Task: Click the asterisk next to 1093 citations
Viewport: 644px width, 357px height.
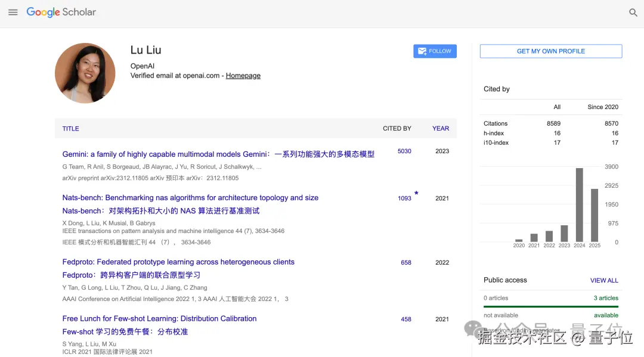Action: pos(416,193)
